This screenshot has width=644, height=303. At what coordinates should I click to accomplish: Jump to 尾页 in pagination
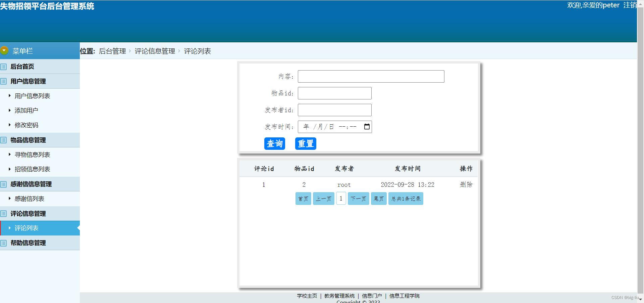[379, 199]
